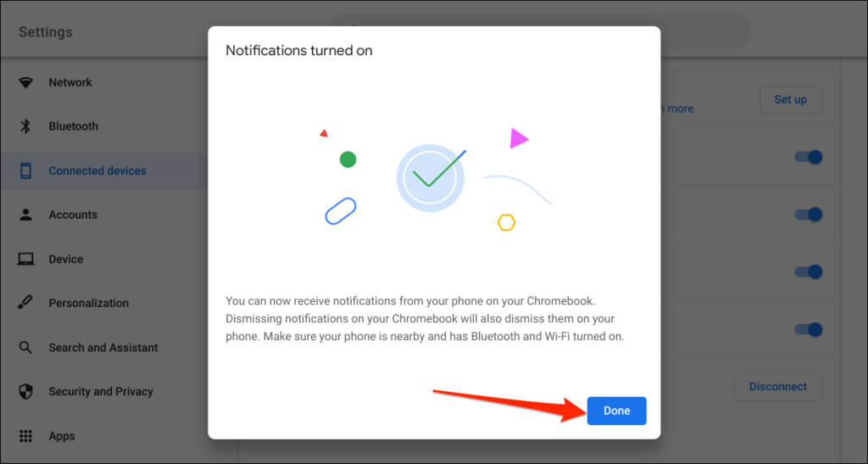Click the Set up button
868x464 pixels.
790,99
